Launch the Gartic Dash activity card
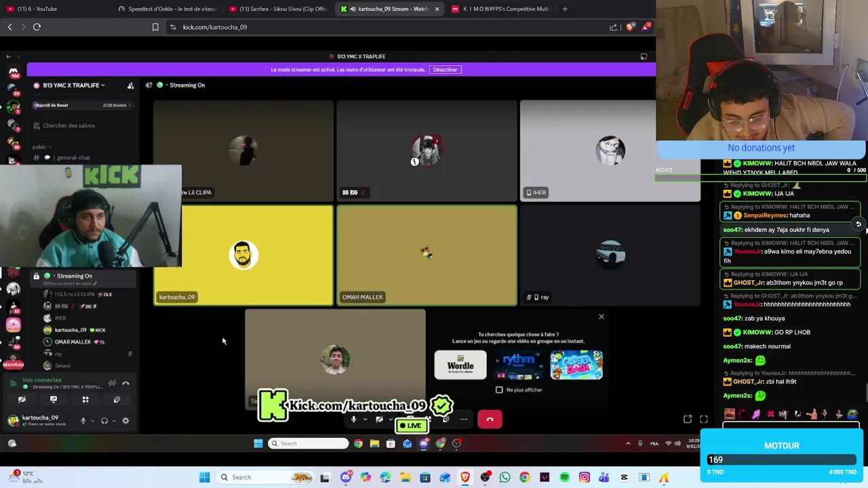The image size is (868, 488). [576, 365]
